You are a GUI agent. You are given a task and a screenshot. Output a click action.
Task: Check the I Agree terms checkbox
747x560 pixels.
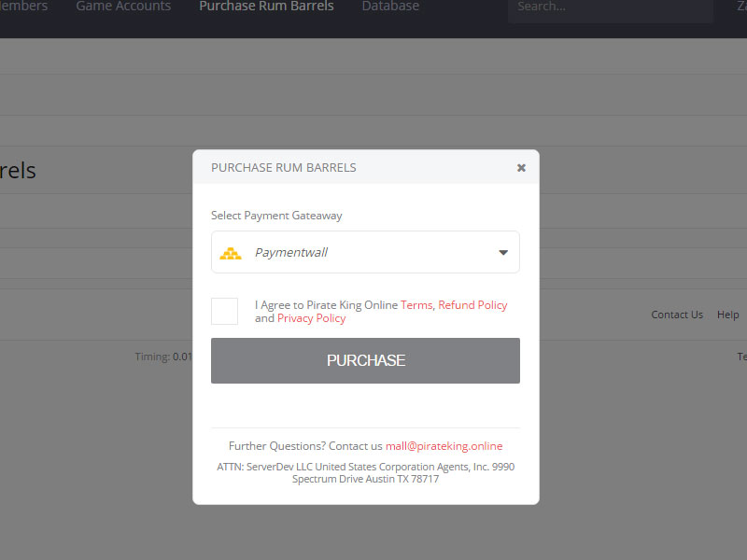(224, 311)
